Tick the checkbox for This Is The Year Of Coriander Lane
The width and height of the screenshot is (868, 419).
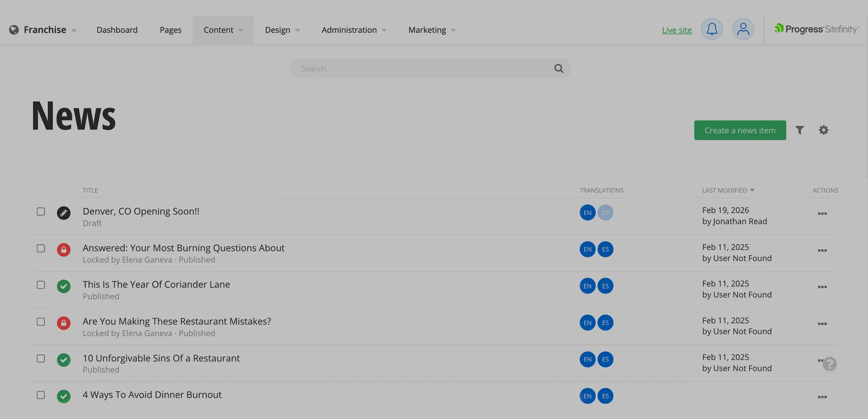[41, 285]
